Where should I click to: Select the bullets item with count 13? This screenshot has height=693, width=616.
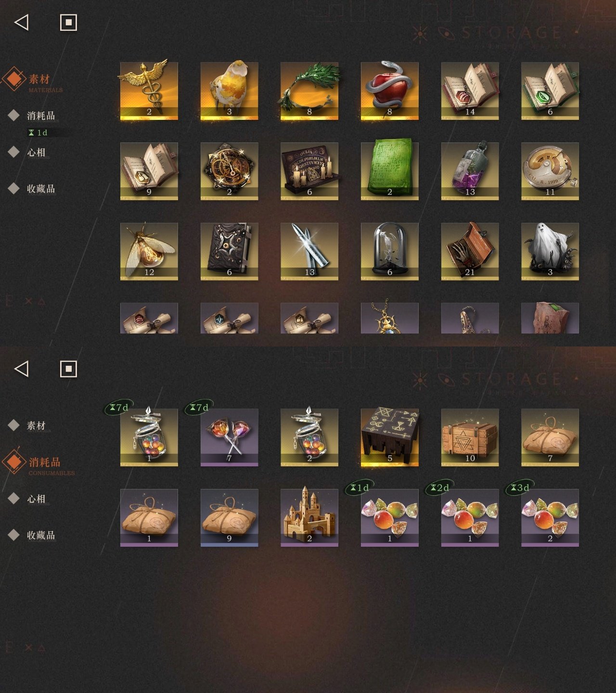click(309, 251)
